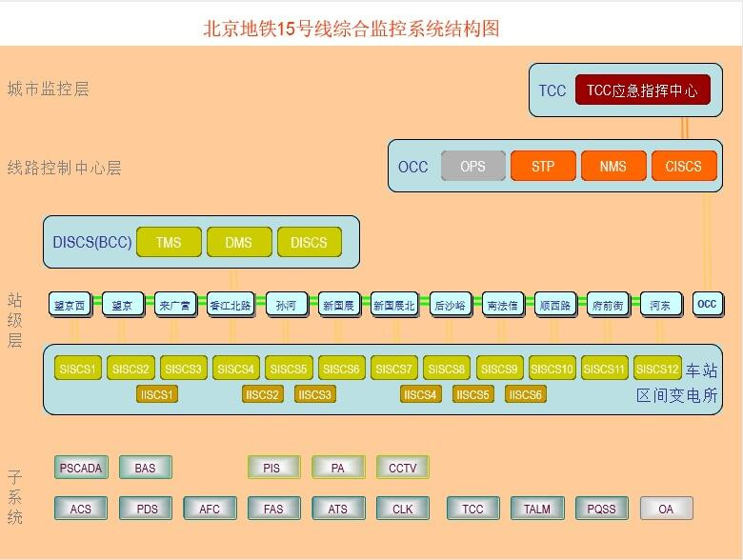
Task: Click the 后沙峪 station node
Action: [x=451, y=305]
